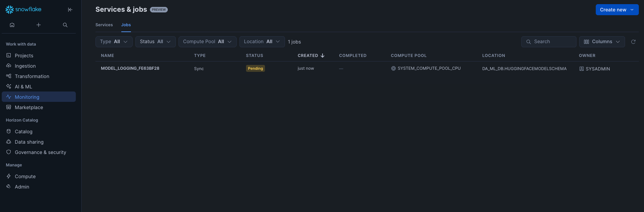The width and height of the screenshot is (644, 212).
Task: Open the sidebar search icon
Action: 65,25
